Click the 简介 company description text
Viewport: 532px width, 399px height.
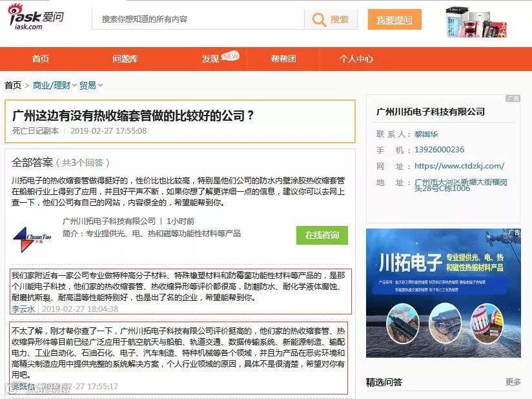tap(152, 234)
